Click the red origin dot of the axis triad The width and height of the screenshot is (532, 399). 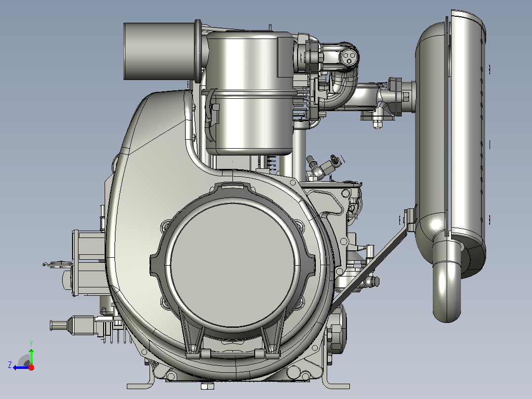tap(31, 367)
